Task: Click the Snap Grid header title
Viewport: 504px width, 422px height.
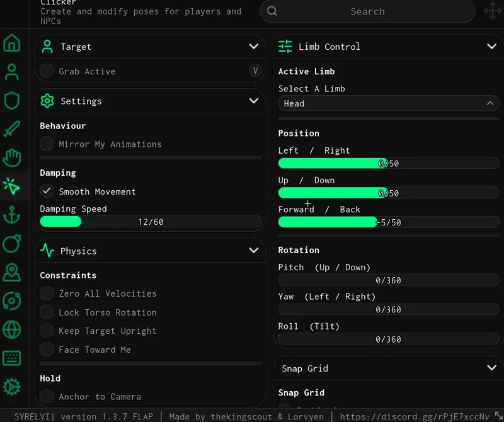Action: click(x=305, y=368)
